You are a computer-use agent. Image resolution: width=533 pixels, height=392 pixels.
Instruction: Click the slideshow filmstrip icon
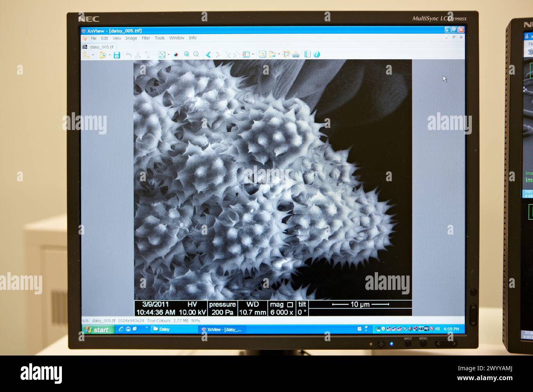(x=246, y=54)
